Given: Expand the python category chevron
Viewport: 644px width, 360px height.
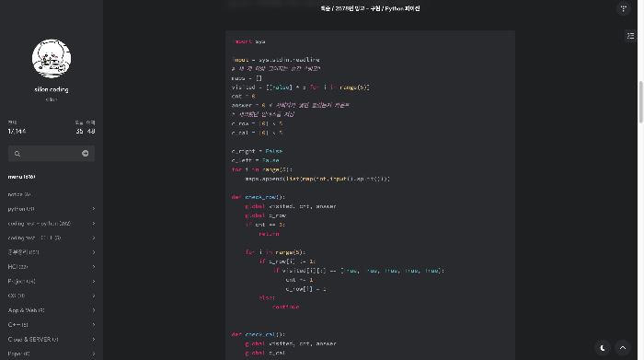Looking at the screenshot, I should click(94, 209).
